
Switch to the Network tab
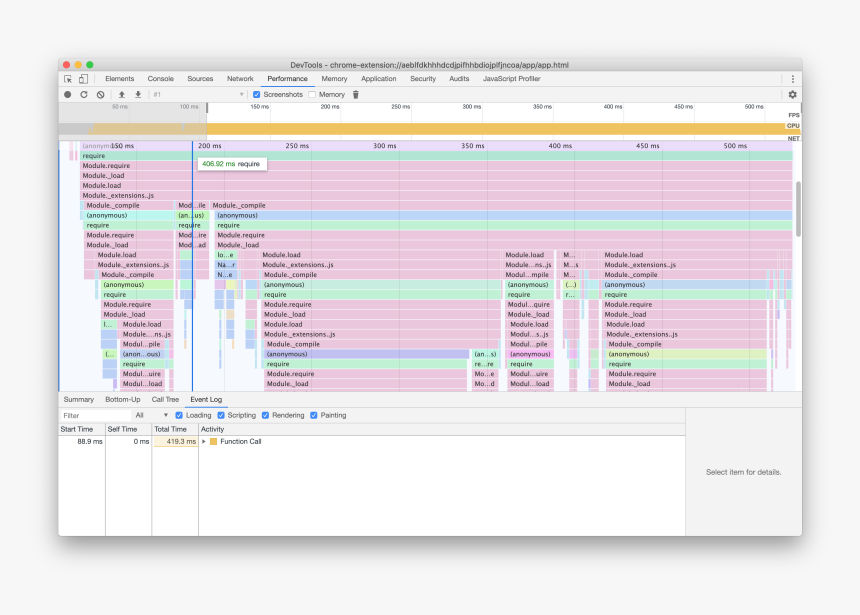(240, 79)
